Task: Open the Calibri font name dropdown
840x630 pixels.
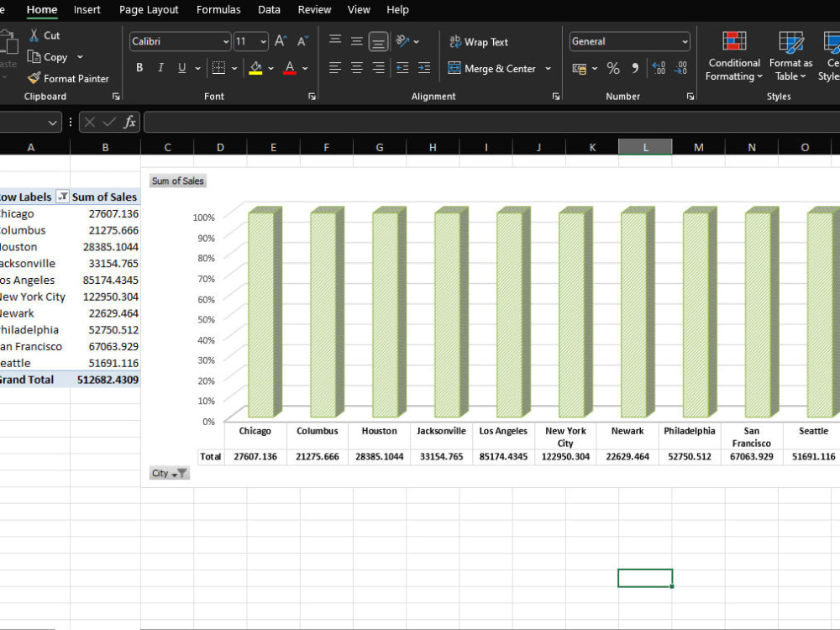Action: 226,41
